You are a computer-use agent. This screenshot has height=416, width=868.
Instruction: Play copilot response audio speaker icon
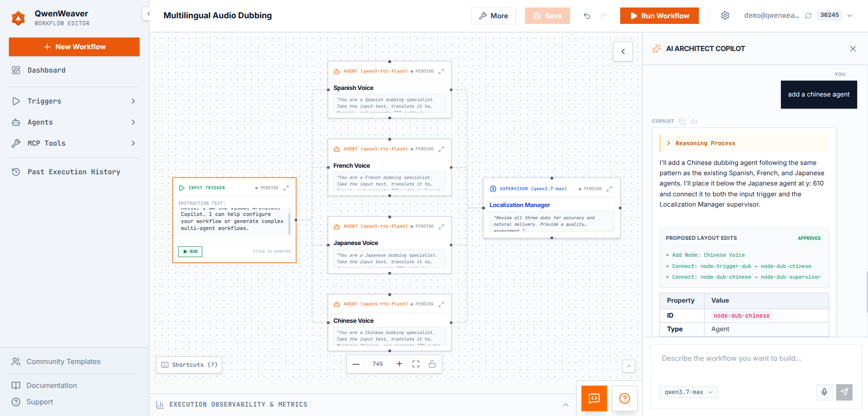click(x=694, y=121)
